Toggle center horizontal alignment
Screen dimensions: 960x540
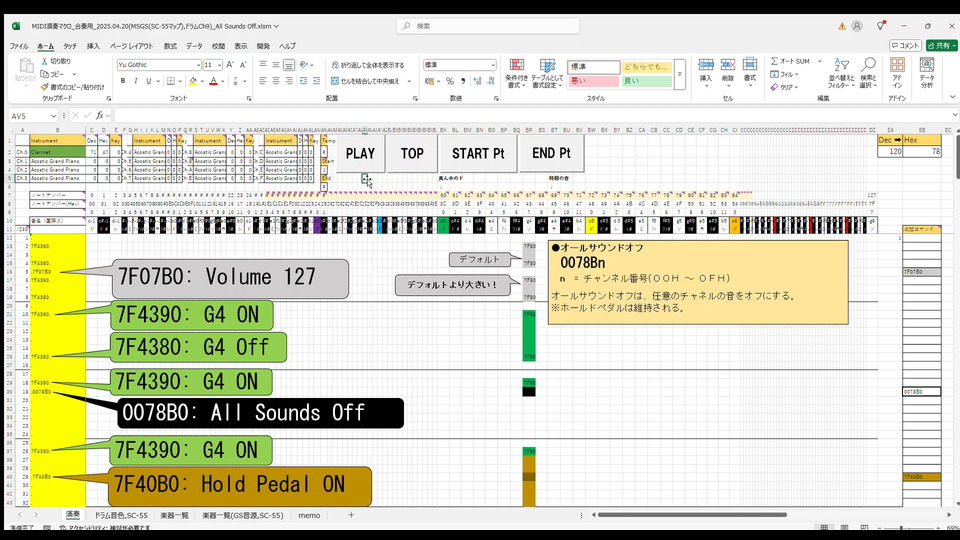275,81
